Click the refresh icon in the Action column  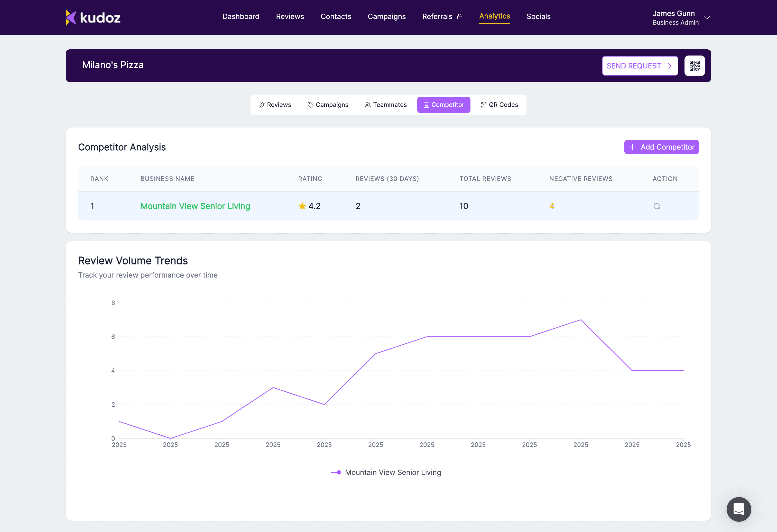(x=656, y=206)
